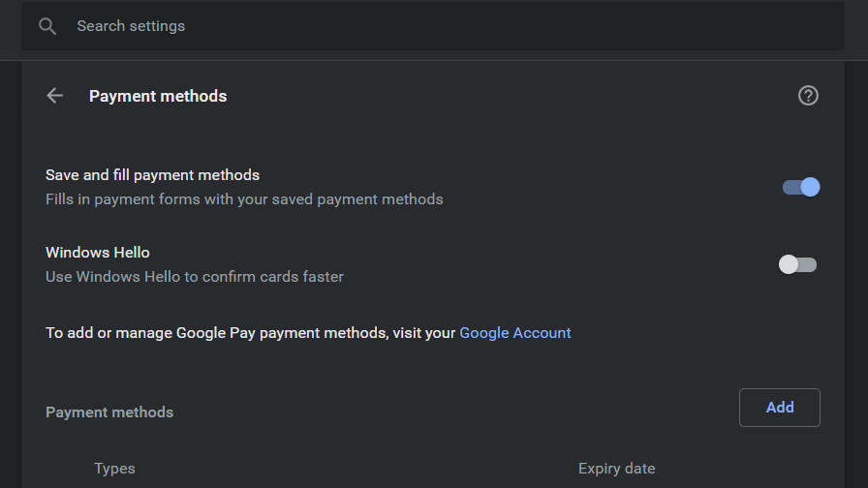Select the Expiry date column header
868x488 pixels.
[x=616, y=469]
